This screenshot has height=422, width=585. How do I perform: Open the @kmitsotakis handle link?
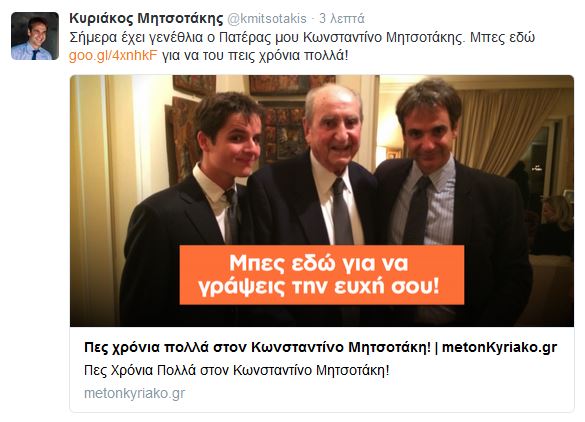coord(267,18)
